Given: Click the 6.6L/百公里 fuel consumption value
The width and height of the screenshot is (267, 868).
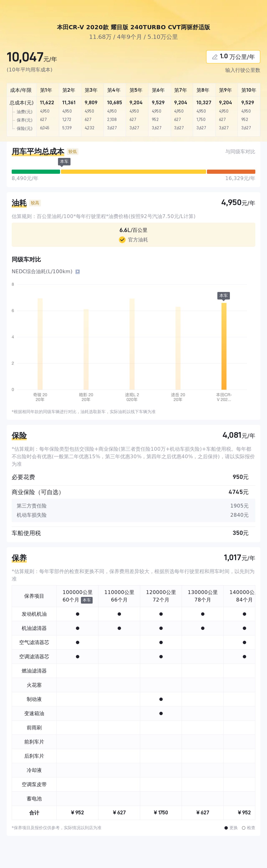Looking at the screenshot, I should (x=133, y=230).
